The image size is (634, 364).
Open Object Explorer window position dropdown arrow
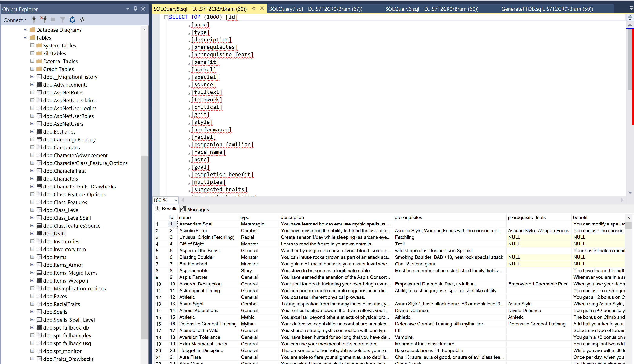click(x=128, y=9)
